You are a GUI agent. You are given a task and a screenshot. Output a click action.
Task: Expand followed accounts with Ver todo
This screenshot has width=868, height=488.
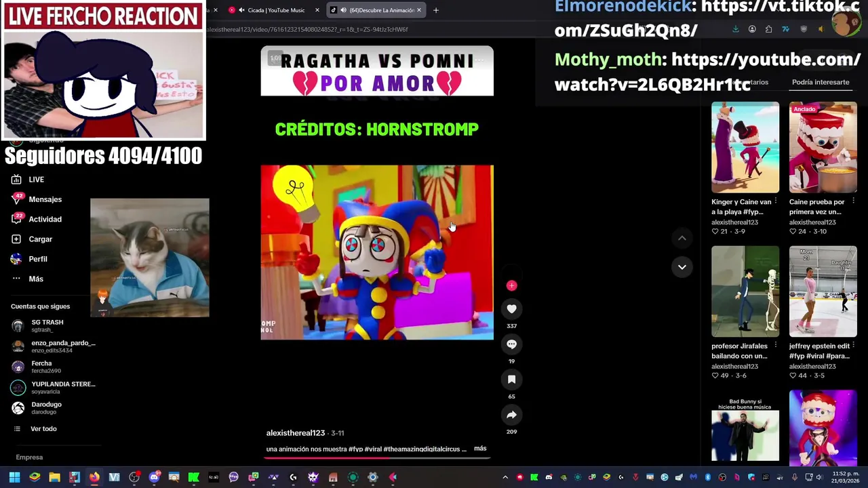tap(37, 428)
